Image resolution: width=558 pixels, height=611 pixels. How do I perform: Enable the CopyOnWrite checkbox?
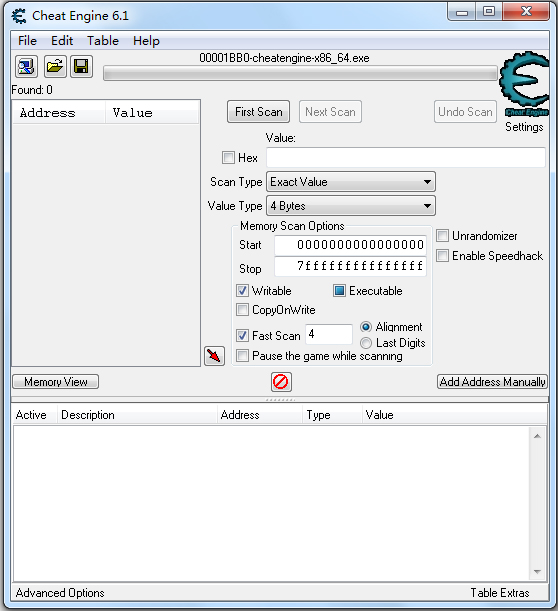[x=242, y=310]
